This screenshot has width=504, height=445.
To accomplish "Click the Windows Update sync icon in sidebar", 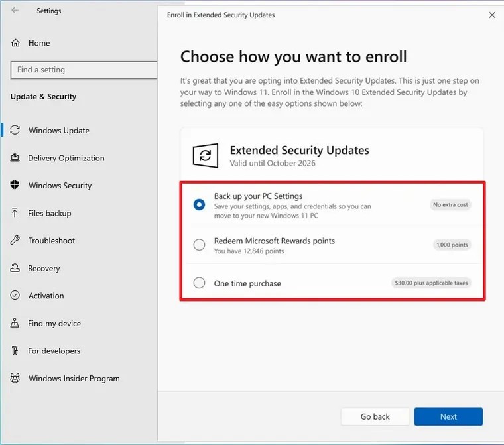I will 15,131.
